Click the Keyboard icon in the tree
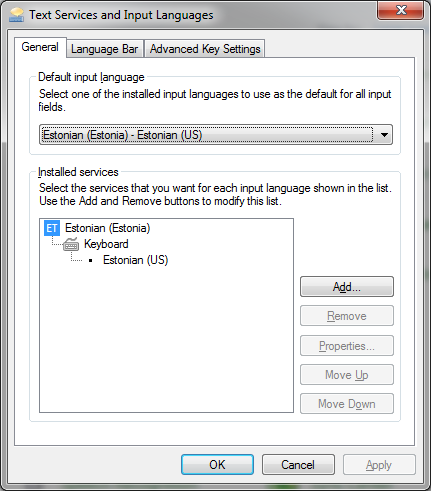 point(71,244)
